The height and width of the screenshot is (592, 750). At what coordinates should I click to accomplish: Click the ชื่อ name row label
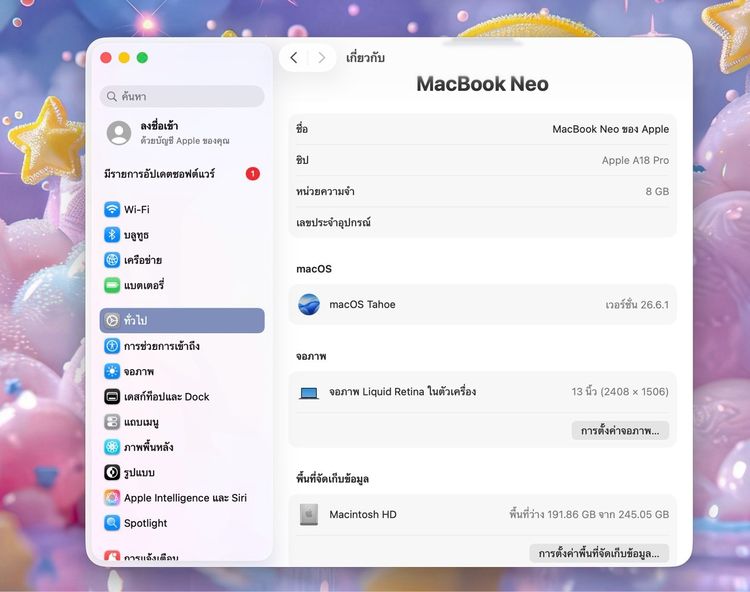coord(302,129)
